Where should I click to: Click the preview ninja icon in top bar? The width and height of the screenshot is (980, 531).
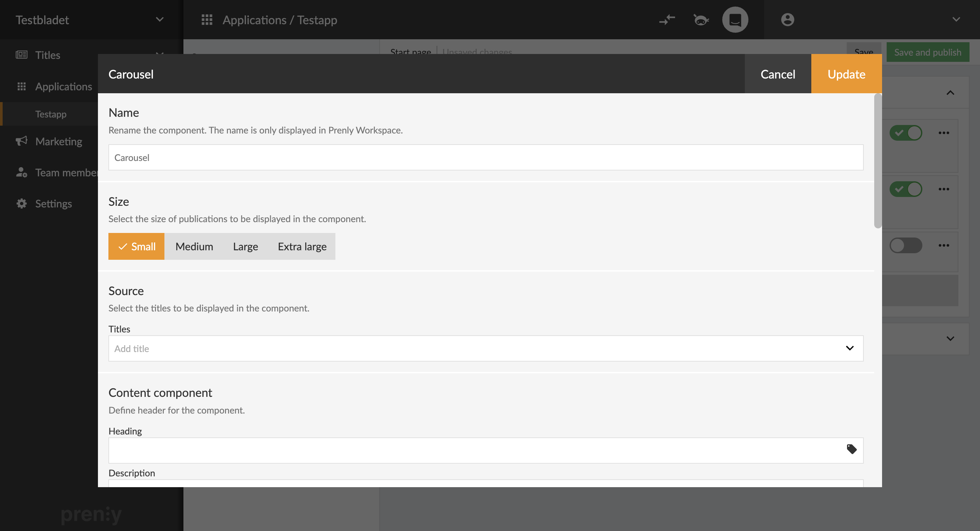coord(701,19)
